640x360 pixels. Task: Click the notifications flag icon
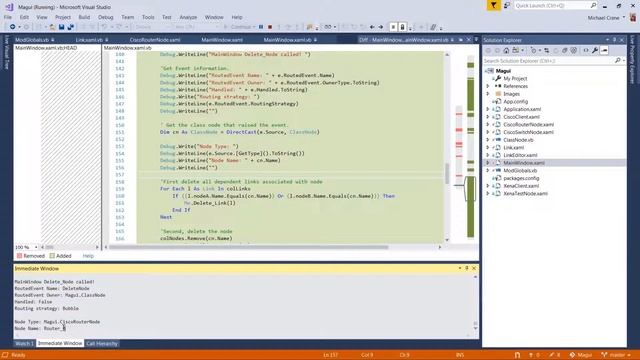coord(493,5)
